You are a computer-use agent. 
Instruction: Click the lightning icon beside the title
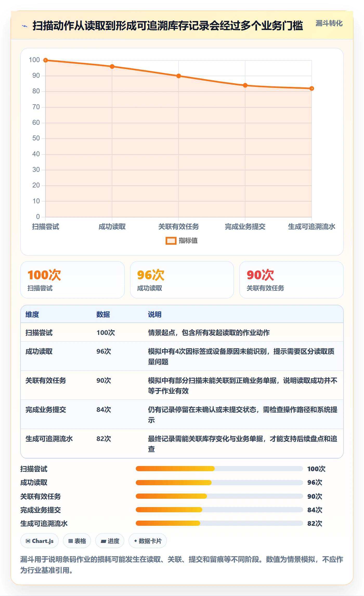[x=25, y=26]
